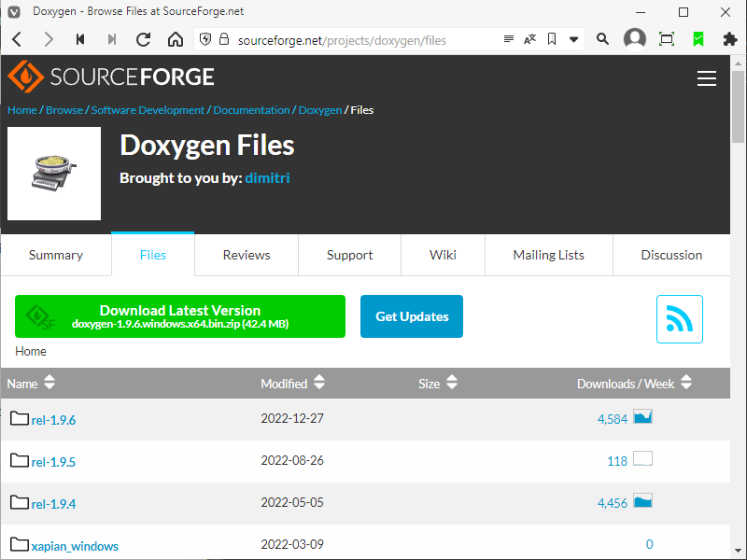Open reader view in address bar
The width and height of the screenshot is (747, 560).
(x=509, y=39)
